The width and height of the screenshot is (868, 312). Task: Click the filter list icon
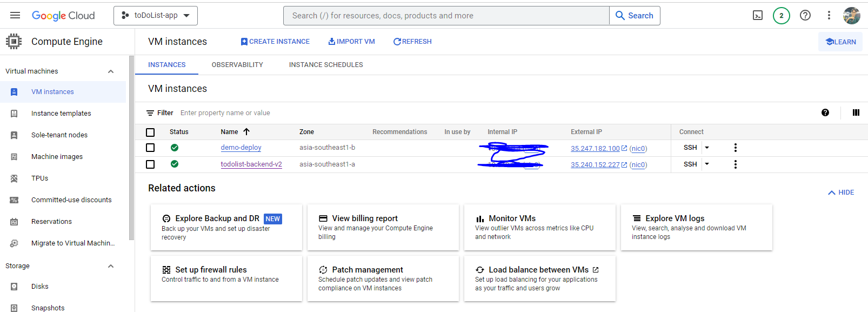coord(150,113)
